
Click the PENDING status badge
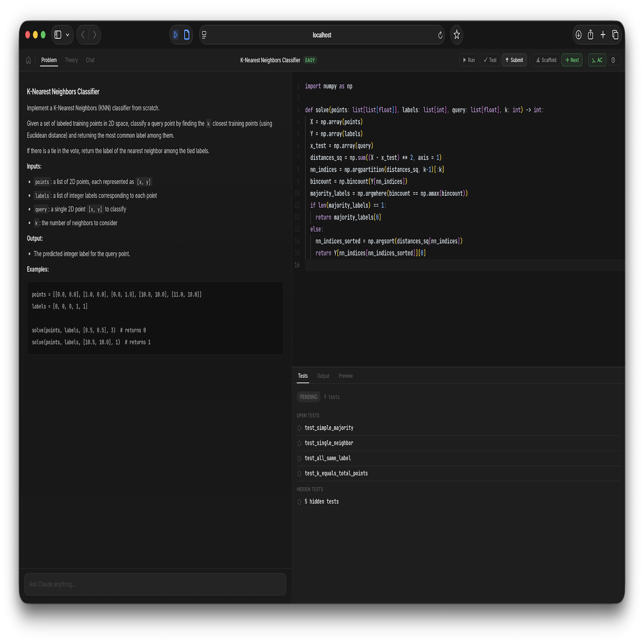click(x=308, y=397)
